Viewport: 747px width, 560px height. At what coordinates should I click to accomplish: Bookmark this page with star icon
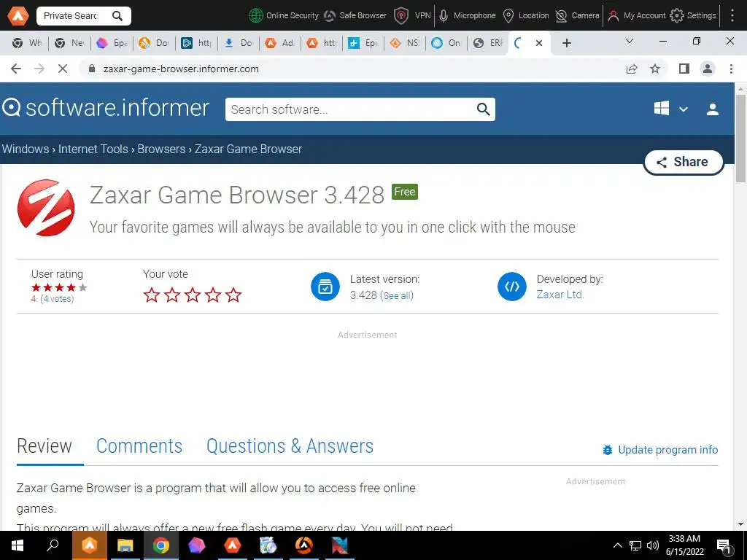coord(655,69)
